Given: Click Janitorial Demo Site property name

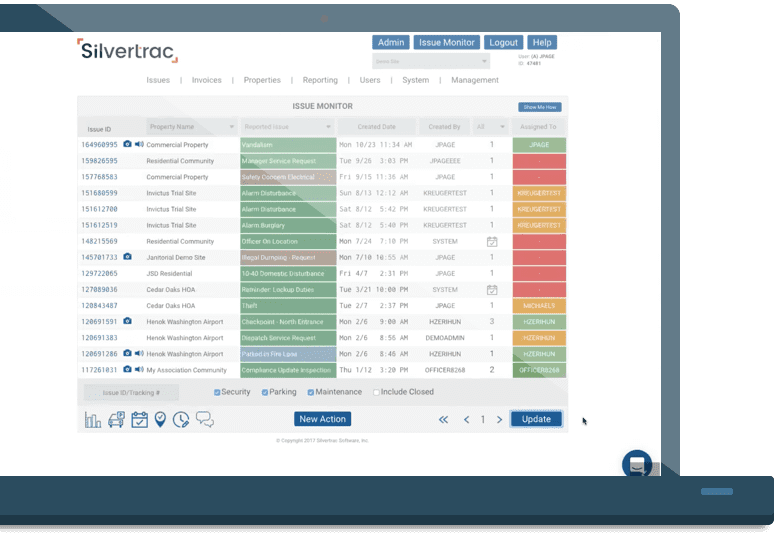Looking at the screenshot, I should [x=176, y=258].
